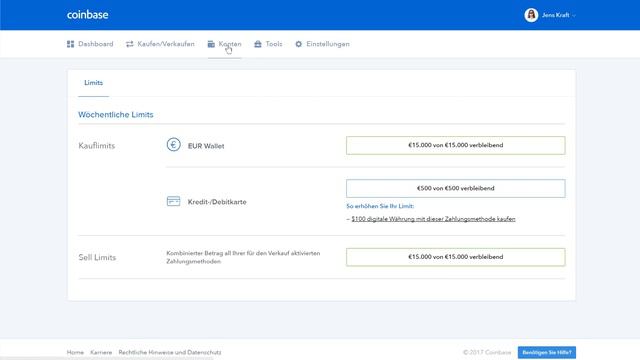
Task: Click the Dashboard grid icon
Action: tap(71, 44)
